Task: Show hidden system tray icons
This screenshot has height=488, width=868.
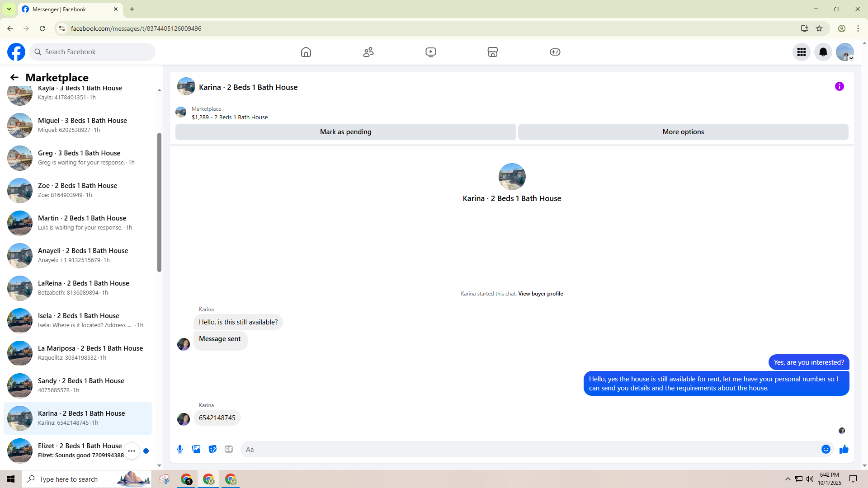Action: coord(788,479)
